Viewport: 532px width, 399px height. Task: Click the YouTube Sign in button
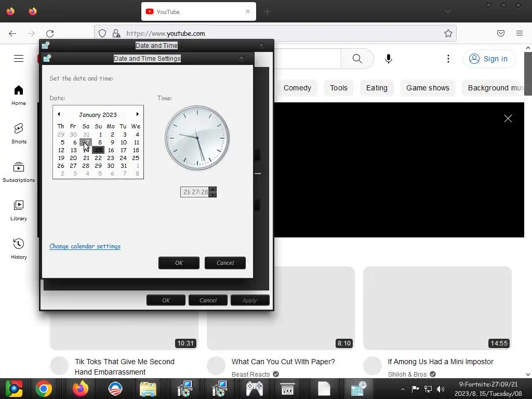pyautogui.click(x=488, y=59)
